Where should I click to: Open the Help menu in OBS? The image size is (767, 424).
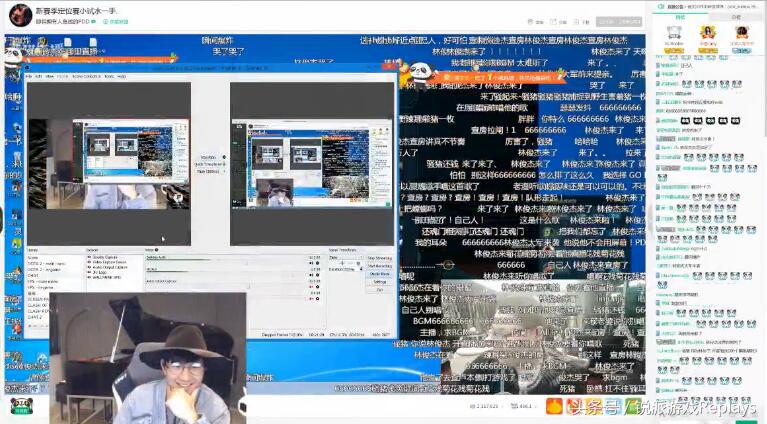[121, 76]
